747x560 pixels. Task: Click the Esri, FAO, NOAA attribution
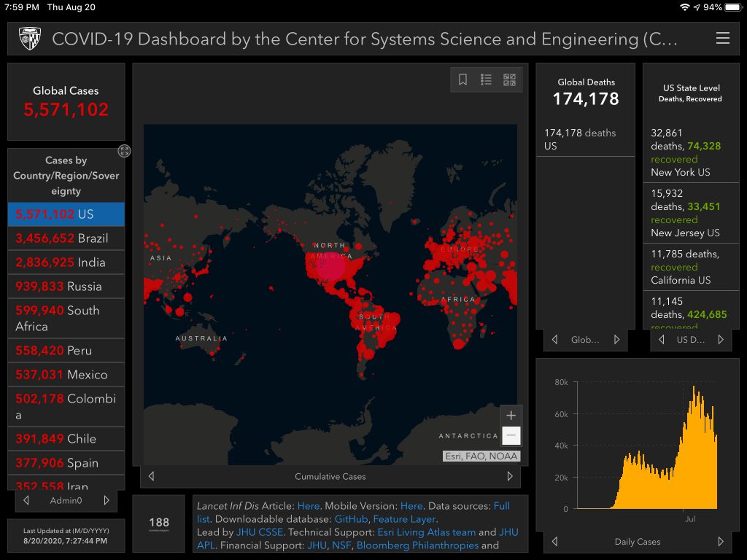click(x=481, y=456)
